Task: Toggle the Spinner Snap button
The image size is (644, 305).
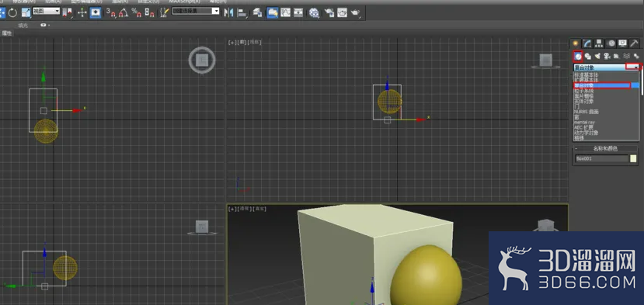Action: coord(149,12)
